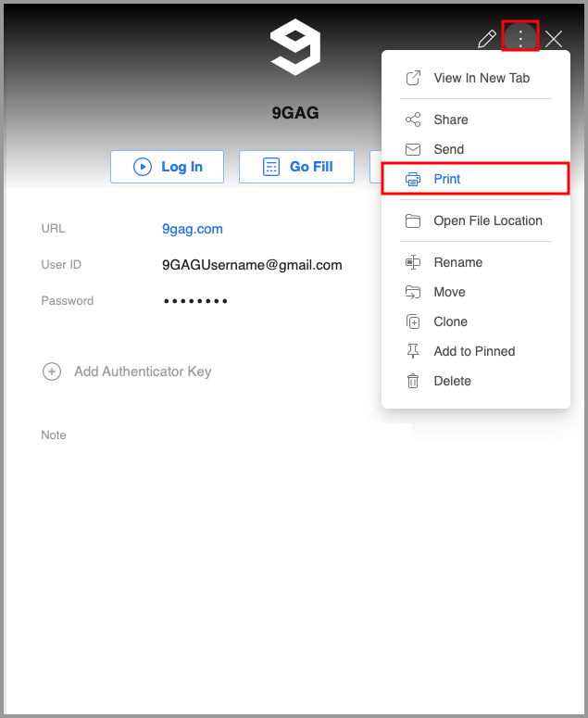Viewport: 588px width, 718px height.
Task: Click the User ID email value
Action: click(x=252, y=265)
